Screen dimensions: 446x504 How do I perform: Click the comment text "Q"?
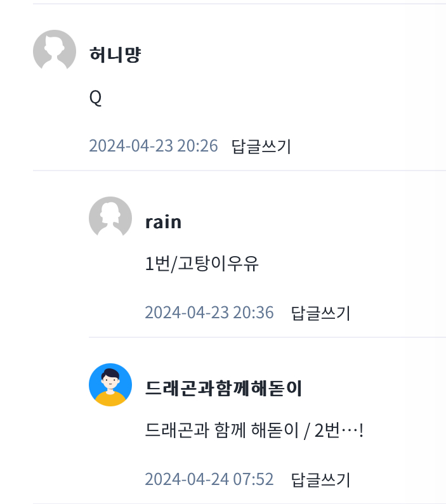pos(96,98)
